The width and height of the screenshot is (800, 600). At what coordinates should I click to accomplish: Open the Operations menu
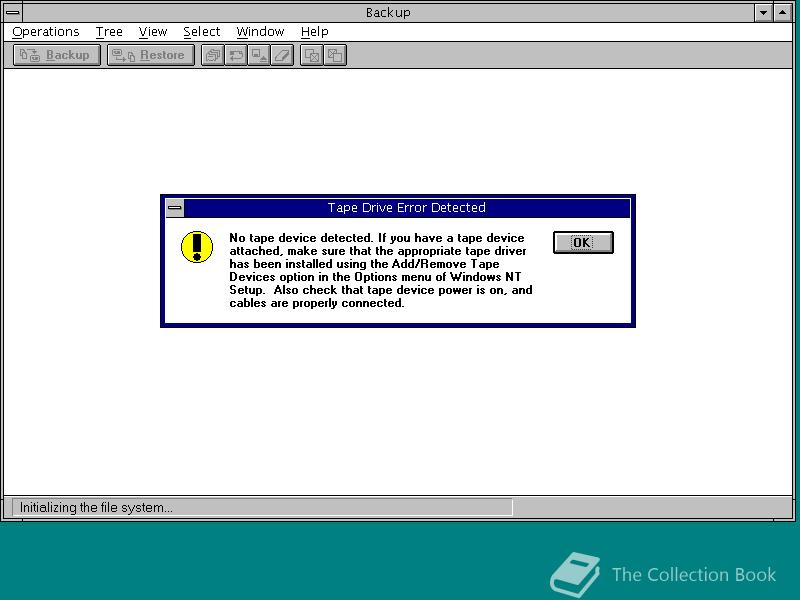46,32
